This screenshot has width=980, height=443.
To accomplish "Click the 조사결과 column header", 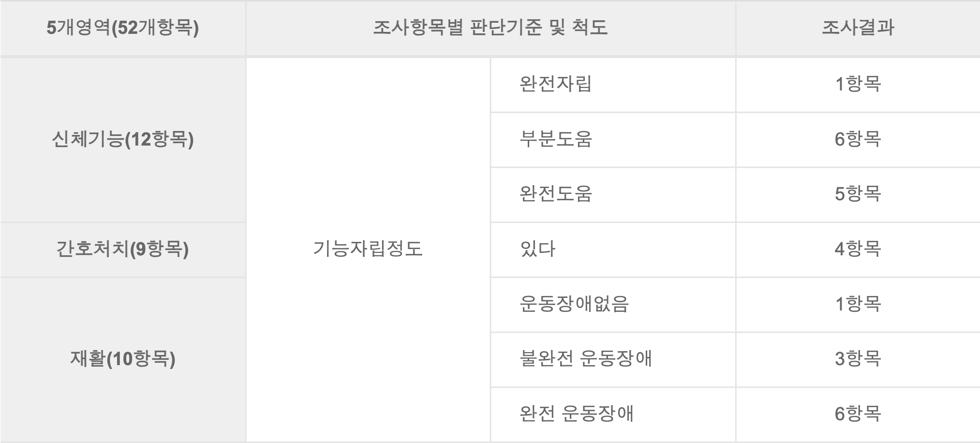I will [x=858, y=28].
